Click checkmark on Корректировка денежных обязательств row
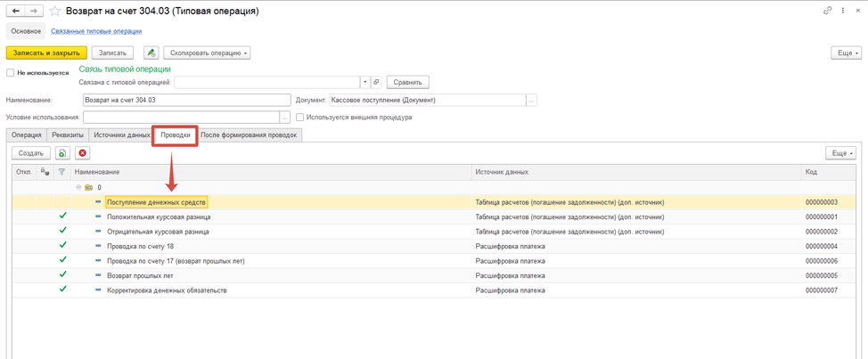Screen dimensions: 868x359 pyautogui.click(x=62, y=290)
